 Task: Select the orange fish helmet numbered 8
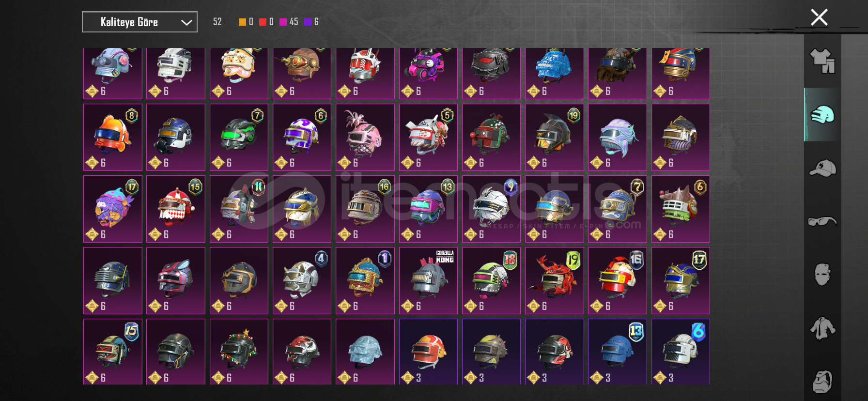[113, 137]
